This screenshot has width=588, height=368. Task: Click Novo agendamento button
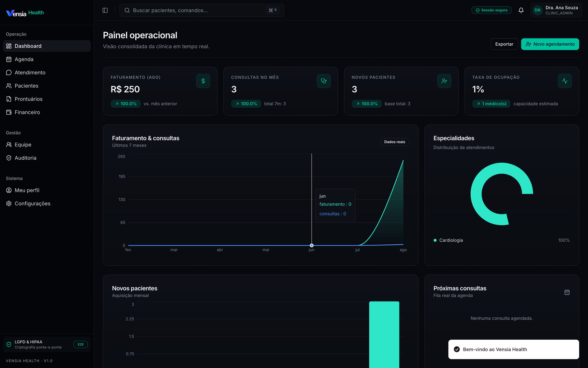[x=550, y=44]
